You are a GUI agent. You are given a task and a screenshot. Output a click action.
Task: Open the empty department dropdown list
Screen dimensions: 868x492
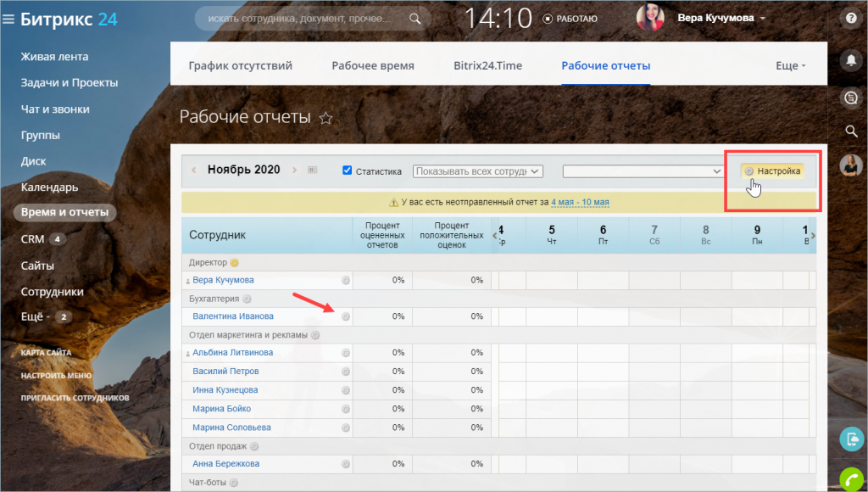(643, 171)
